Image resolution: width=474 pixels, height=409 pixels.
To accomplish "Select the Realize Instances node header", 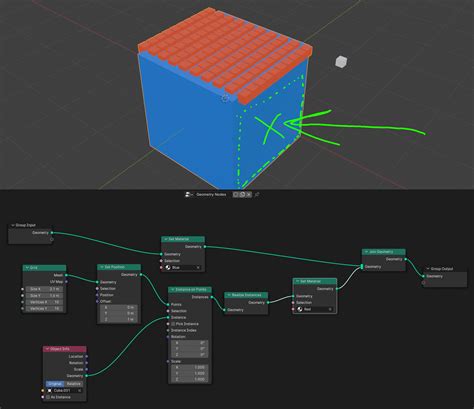I will (246, 295).
